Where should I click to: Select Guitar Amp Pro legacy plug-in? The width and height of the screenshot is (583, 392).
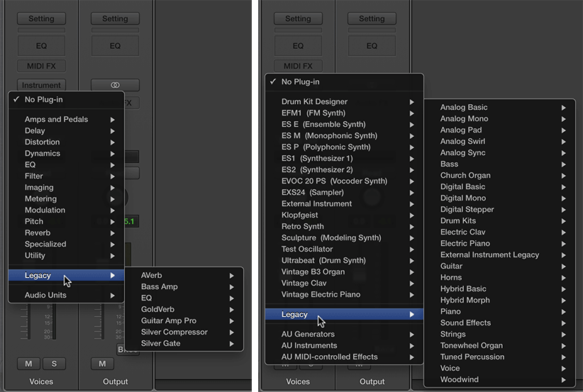tap(184, 320)
